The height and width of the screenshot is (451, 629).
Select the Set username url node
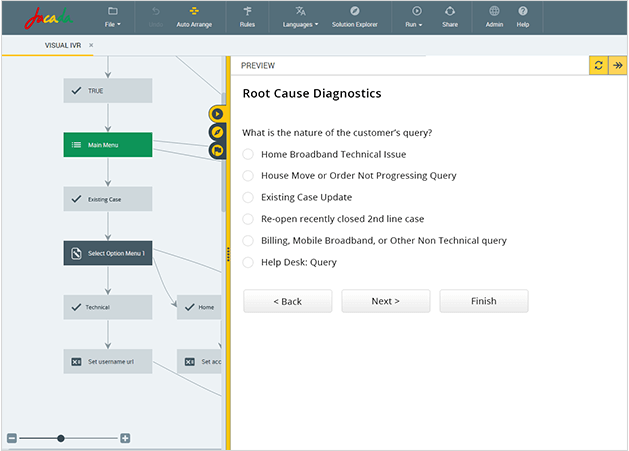(x=108, y=362)
